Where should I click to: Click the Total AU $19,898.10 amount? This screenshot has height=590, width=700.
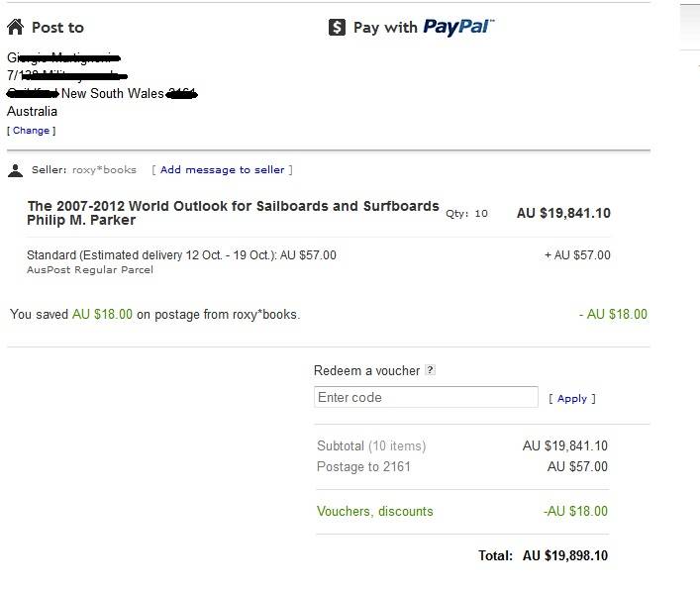coord(565,555)
